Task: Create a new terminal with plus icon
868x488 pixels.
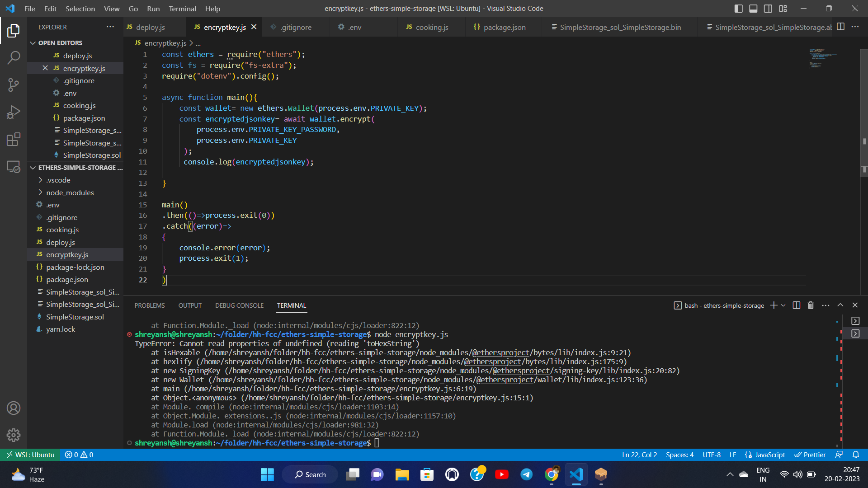Action: 774,305
